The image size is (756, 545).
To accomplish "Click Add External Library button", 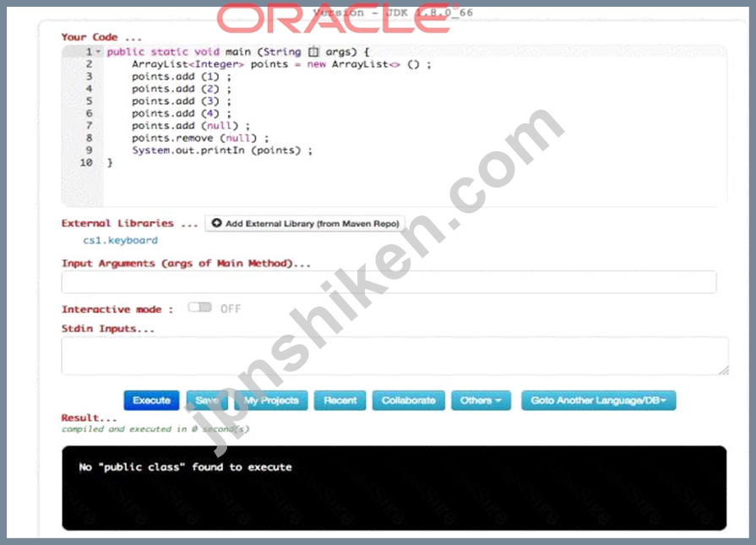I will [305, 223].
